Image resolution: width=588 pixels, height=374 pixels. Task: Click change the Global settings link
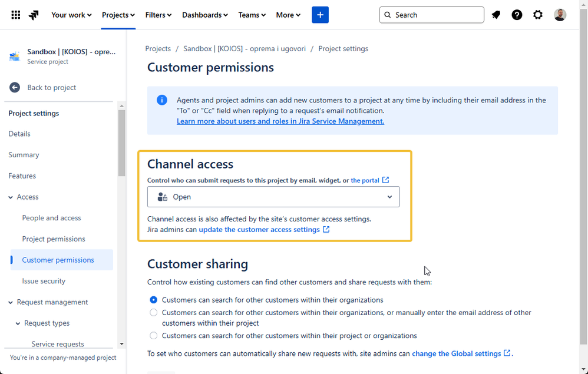tap(457, 353)
